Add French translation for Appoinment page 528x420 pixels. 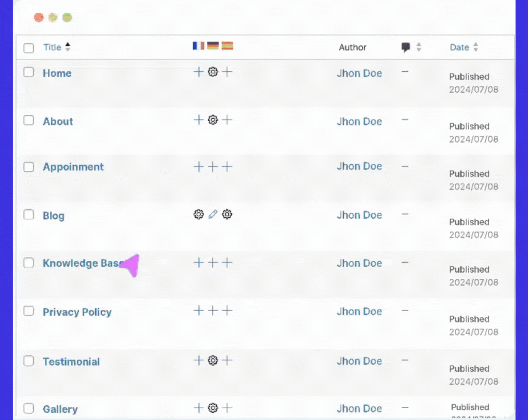coord(198,167)
